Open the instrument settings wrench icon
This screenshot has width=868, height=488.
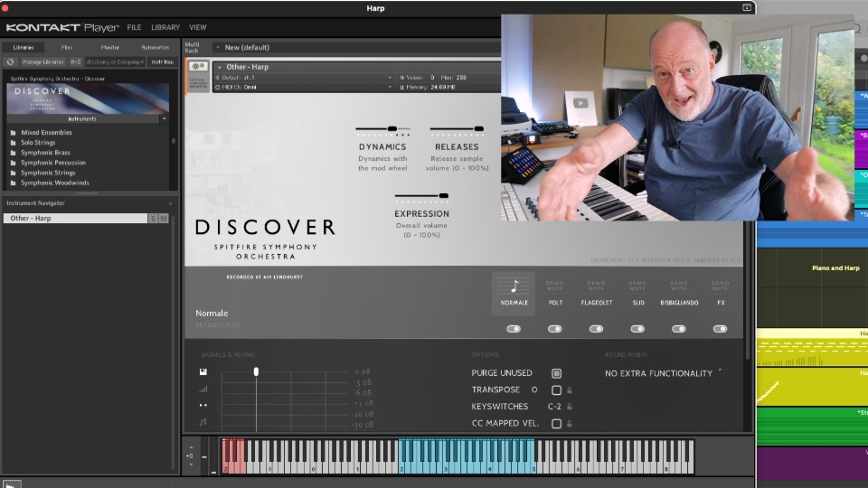(198, 67)
